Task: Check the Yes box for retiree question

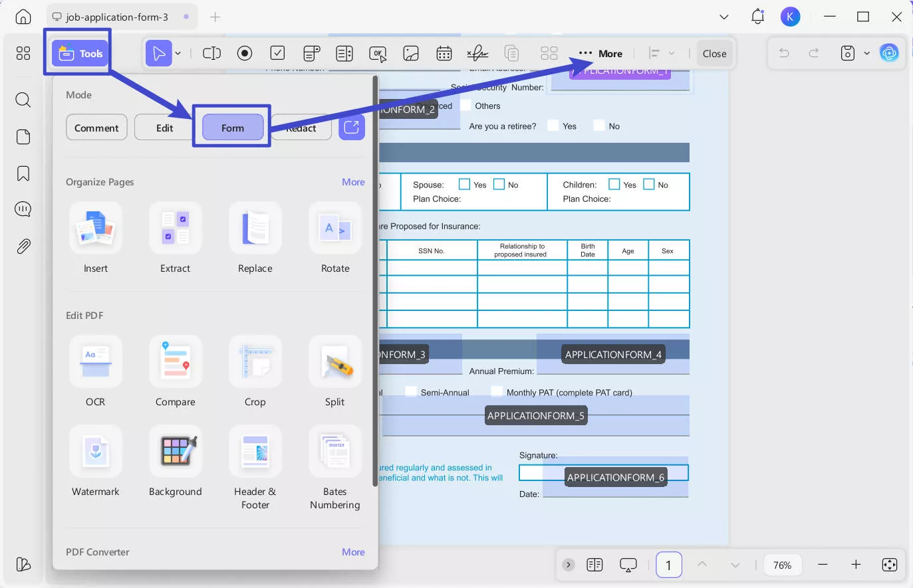Action: click(x=553, y=125)
